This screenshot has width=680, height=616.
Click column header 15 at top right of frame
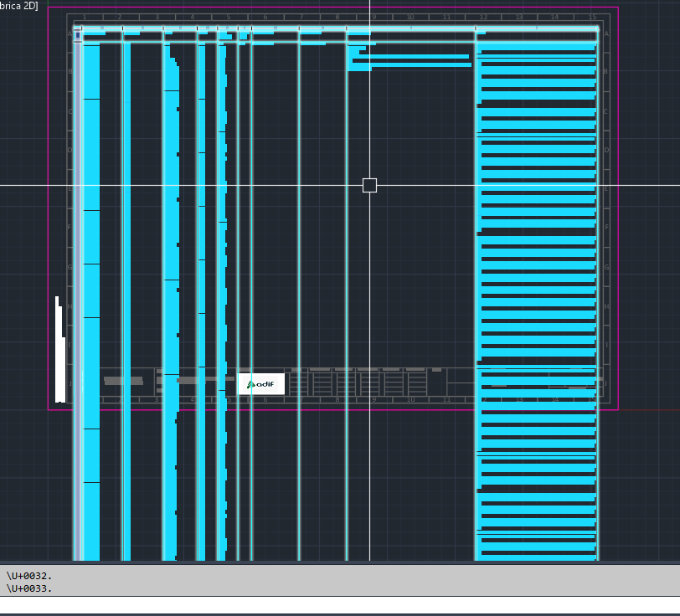pyautogui.click(x=591, y=15)
